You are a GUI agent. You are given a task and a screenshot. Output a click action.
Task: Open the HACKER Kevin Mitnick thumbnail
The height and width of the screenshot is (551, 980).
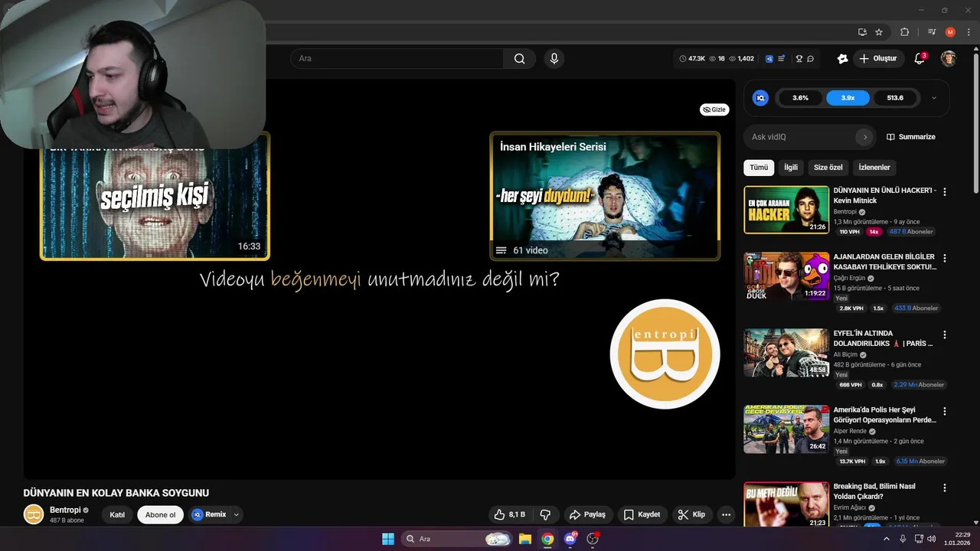[x=786, y=210]
